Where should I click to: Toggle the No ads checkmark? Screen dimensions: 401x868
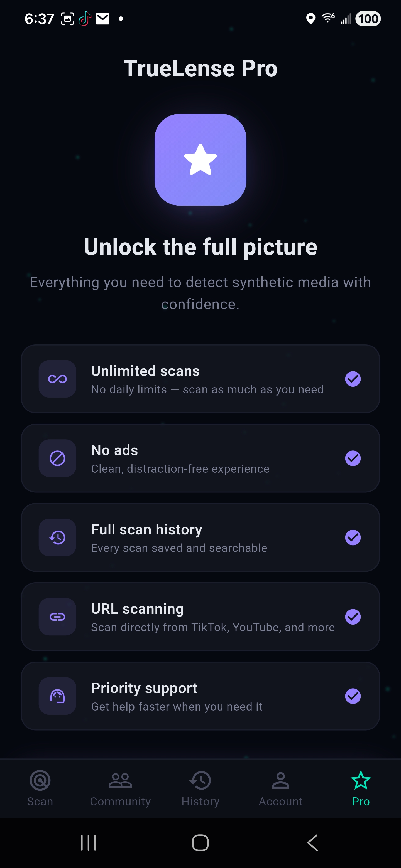click(353, 458)
